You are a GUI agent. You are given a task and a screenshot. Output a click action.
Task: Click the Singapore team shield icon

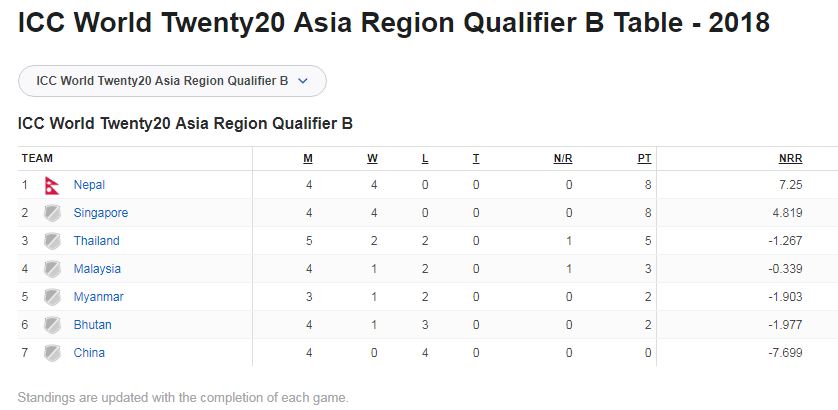(52, 213)
